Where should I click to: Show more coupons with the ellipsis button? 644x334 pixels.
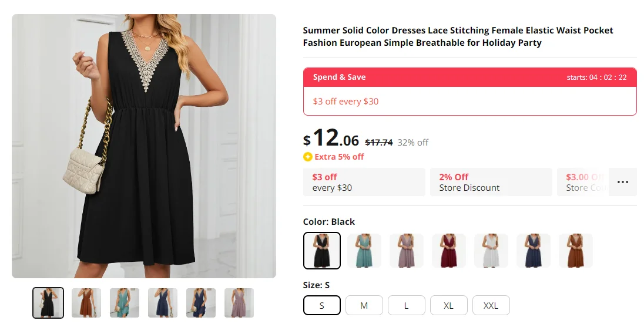click(x=623, y=182)
